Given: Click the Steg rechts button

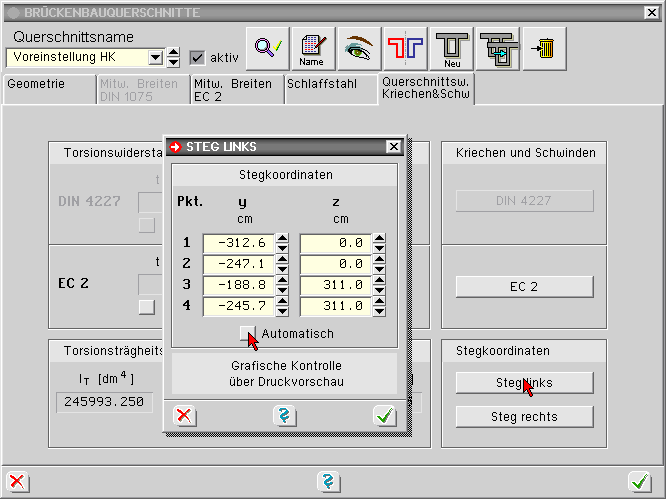Looking at the screenshot, I should click(x=525, y=416).
